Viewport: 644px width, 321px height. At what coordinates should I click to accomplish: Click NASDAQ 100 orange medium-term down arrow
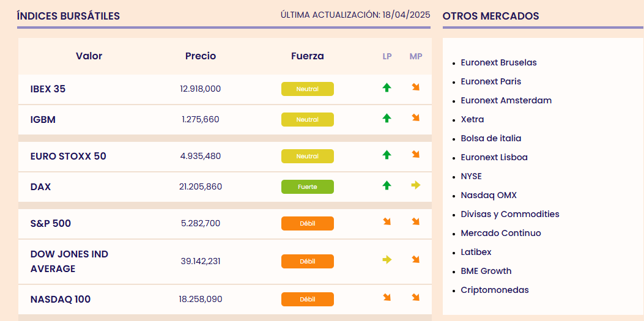[x=416, y=298]
